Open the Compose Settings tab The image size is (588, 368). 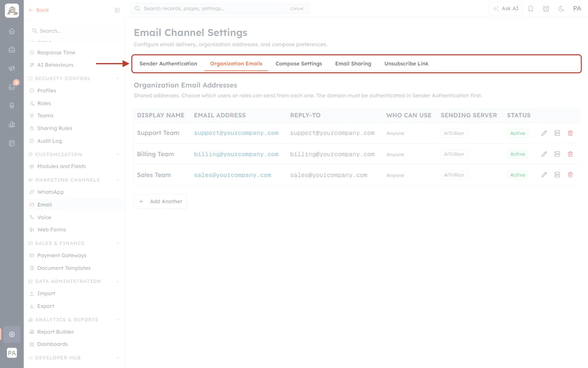coord(299,64)
